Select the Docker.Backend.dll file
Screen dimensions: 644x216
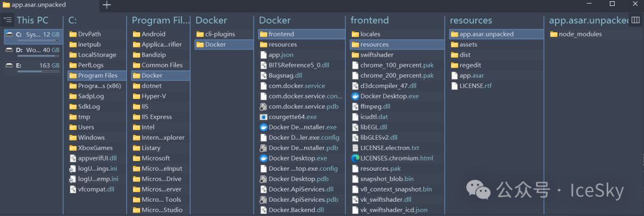click(302, 210)
